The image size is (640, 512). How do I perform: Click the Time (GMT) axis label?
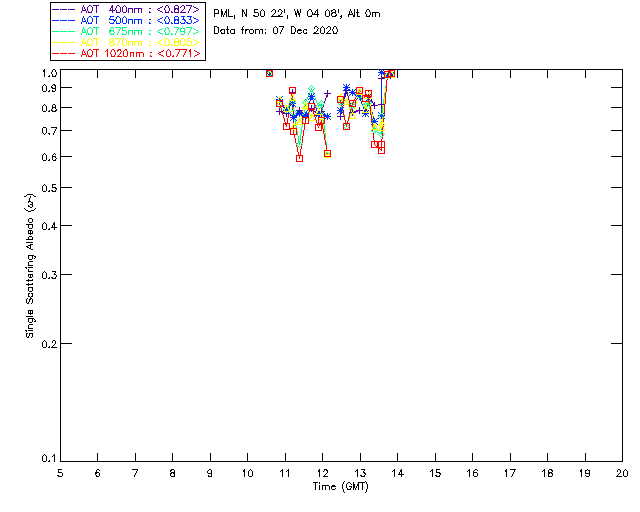[340, 487]
